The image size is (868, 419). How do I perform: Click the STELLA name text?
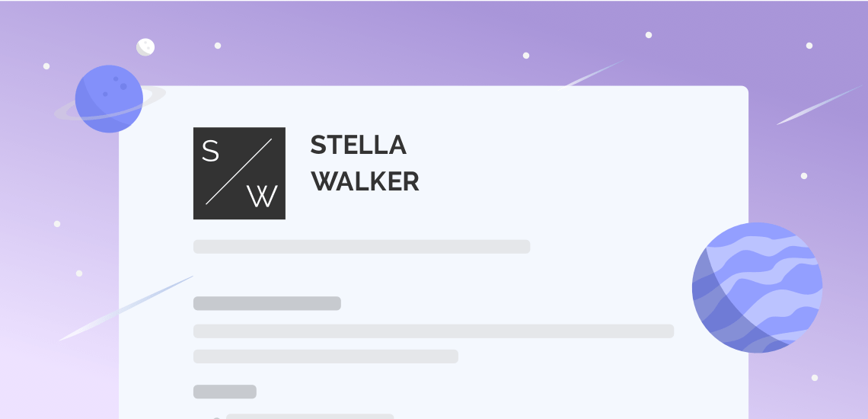[x=358, y=146]
